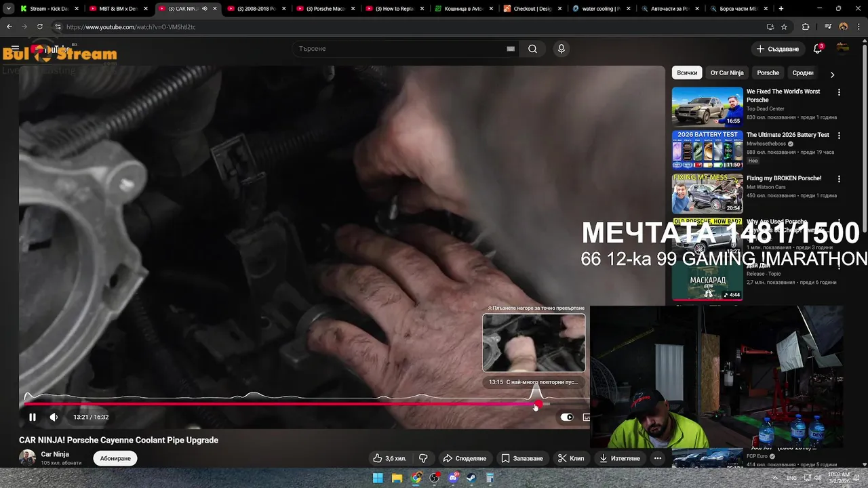Switch to the 'water cooling' tab
The width and height of the screenshot is (868, 488).
(x=601, y=9)
